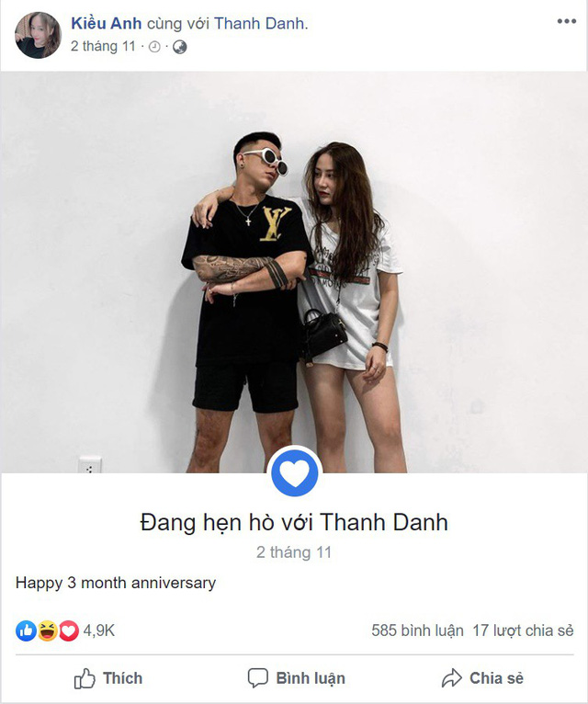This screenshot has height=704, width=588.
Task: Open Kiều Anh's profile name link
Action: pyautogui.click(x=107, y=23)
